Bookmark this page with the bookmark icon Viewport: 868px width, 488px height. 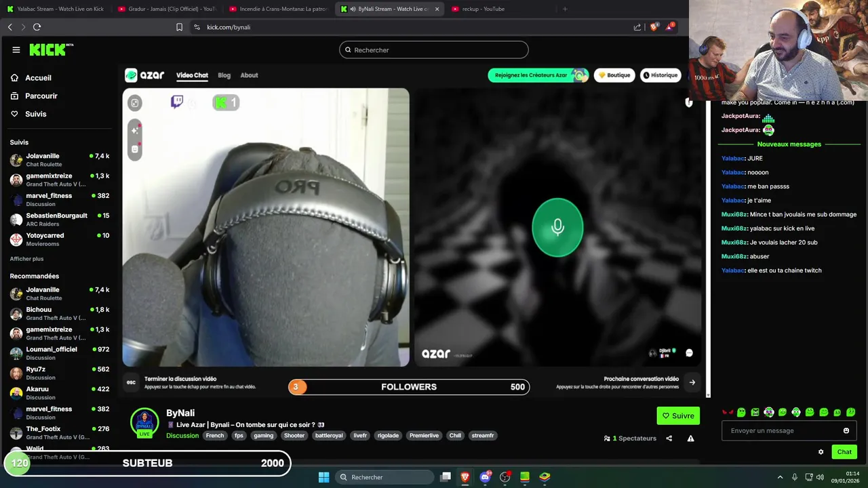pos(179,27)
